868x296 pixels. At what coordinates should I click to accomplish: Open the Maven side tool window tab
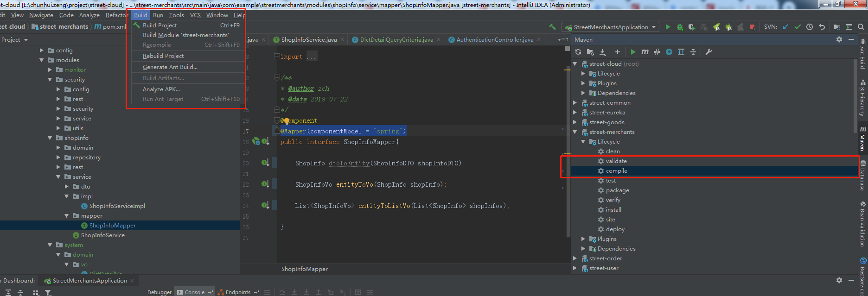click(x=863, y=139)
